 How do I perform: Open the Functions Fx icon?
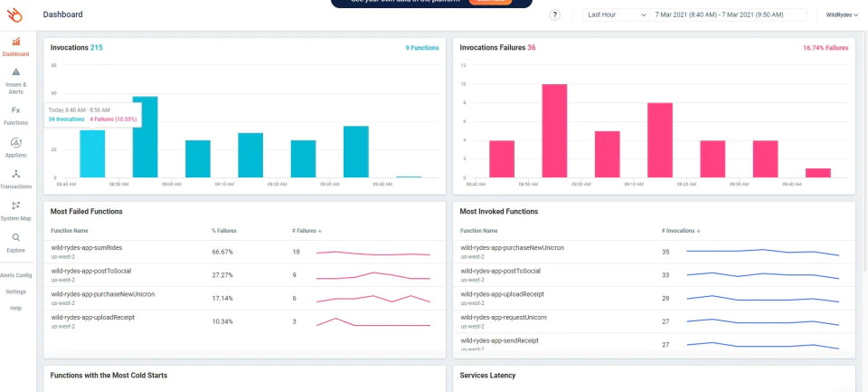[15, 110]
